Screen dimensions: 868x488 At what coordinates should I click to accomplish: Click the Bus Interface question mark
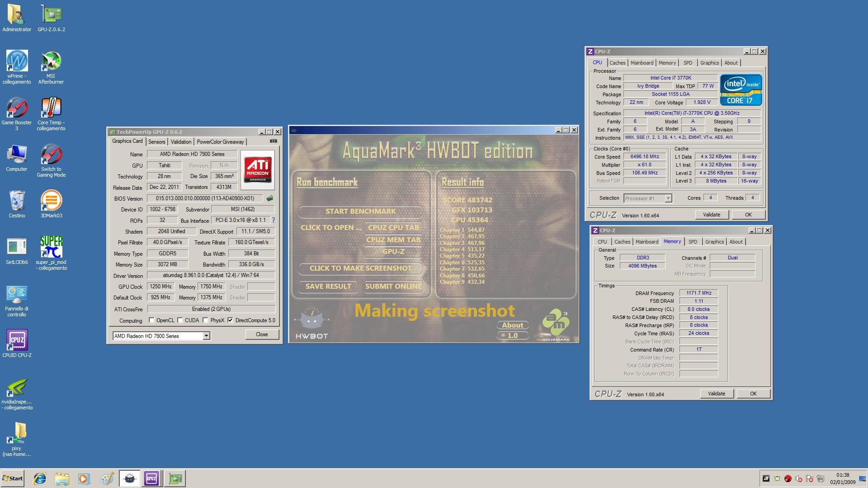coord(273,220)
